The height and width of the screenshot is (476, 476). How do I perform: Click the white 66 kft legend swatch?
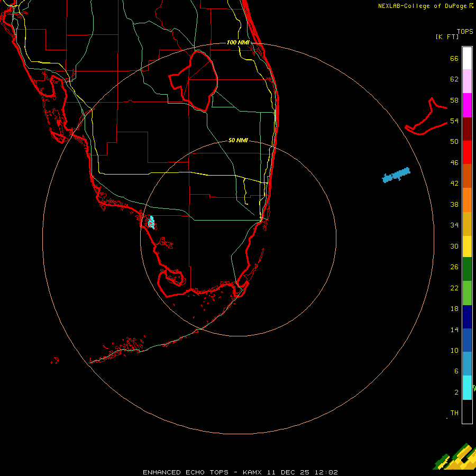tap(467, 58)
